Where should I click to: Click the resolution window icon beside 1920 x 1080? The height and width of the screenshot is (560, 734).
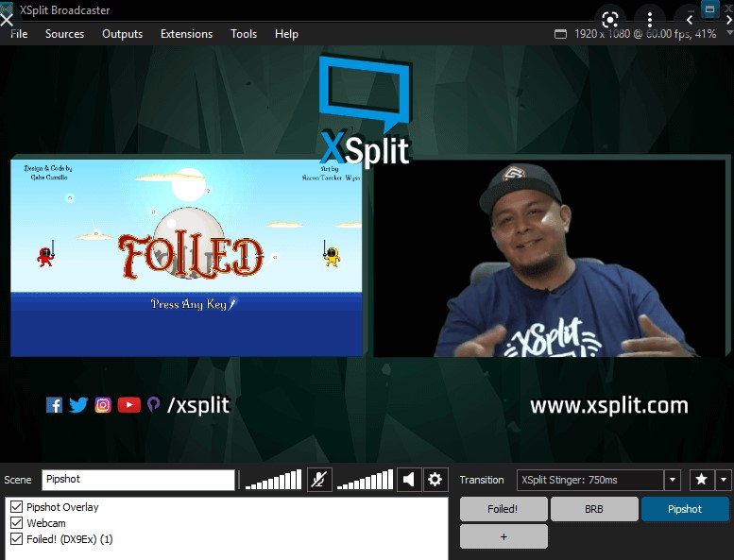pyautogui.click(x=560, y=34)
